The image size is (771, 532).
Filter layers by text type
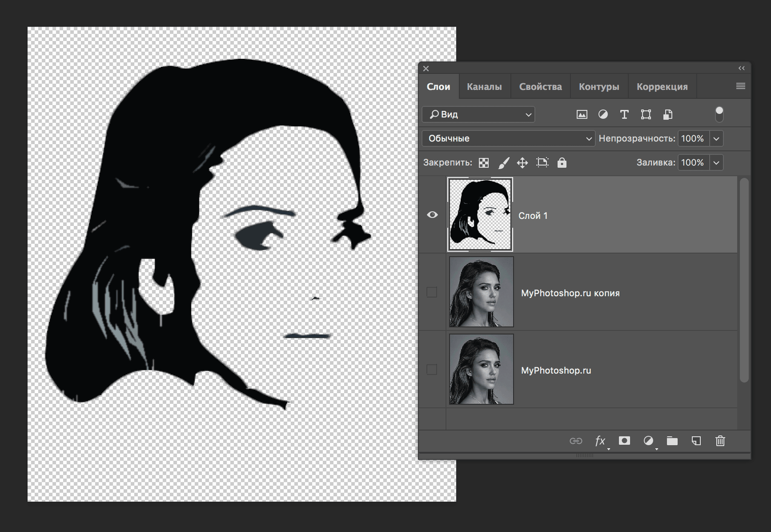[x=624, y=115]
